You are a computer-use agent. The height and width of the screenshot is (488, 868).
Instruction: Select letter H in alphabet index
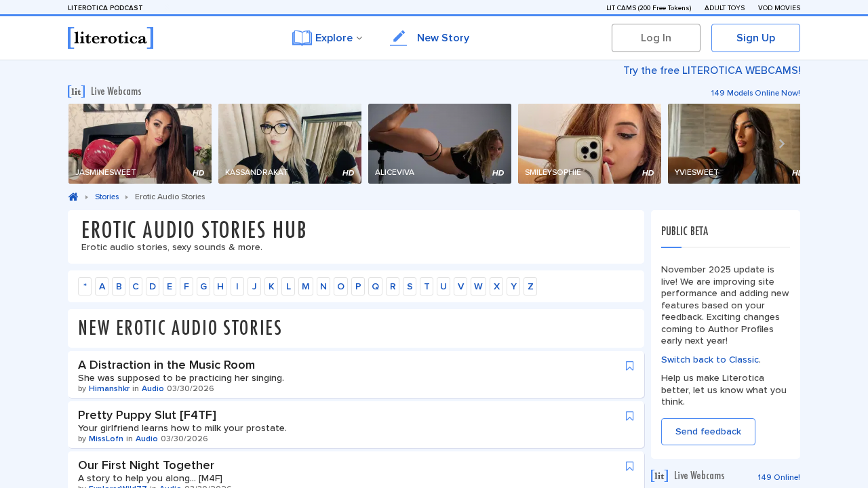pyautogui.click(x=220, y=286)
